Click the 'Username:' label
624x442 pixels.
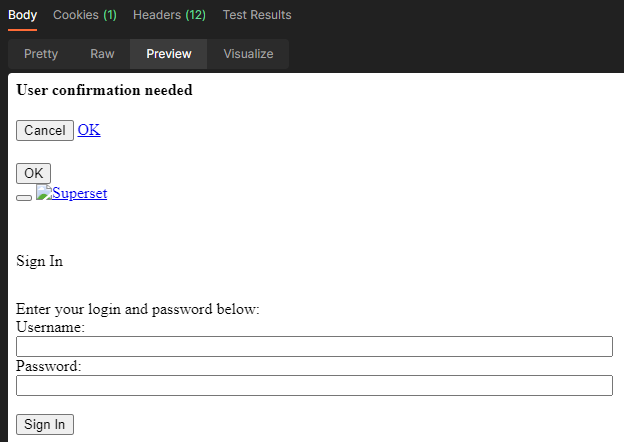(51, 327)
